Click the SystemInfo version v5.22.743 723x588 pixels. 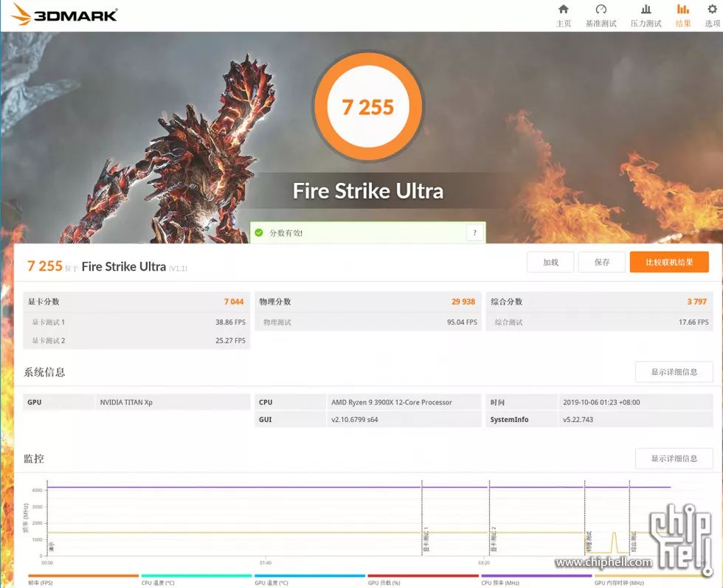[578, 420]
